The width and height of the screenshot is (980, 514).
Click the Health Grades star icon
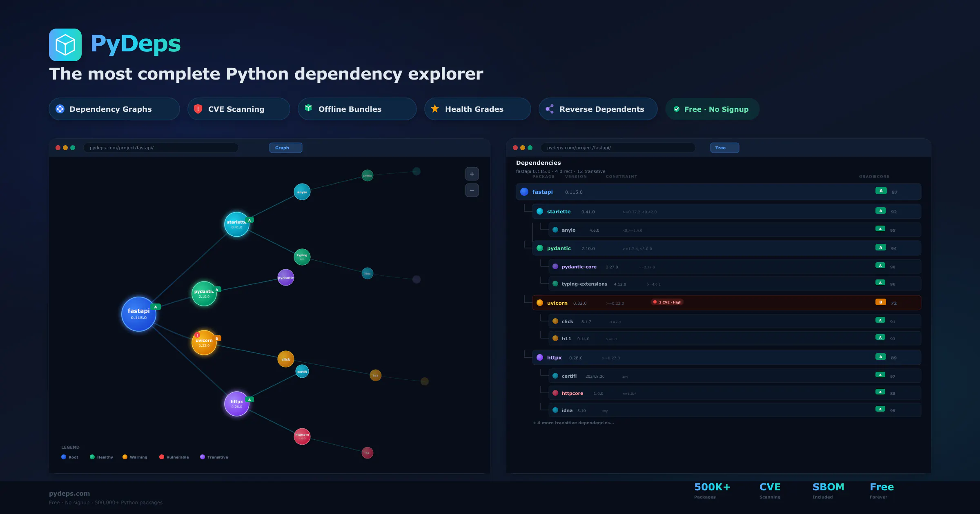click(x=435, y=109)
